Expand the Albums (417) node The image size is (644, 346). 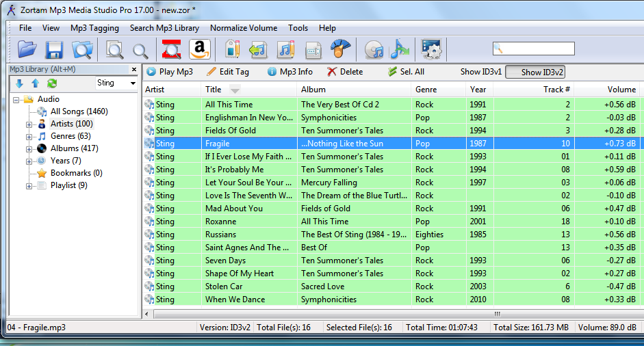pos(29,149)
